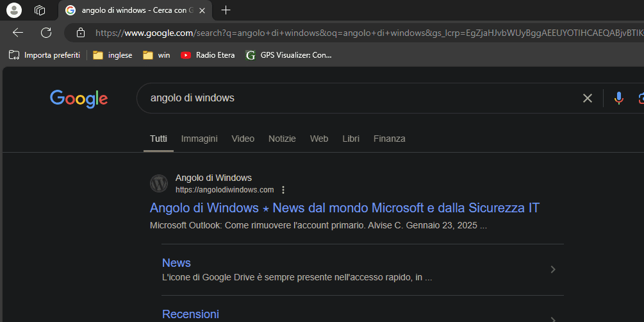Open the inglese bookmarks folder

click(113, 55)
